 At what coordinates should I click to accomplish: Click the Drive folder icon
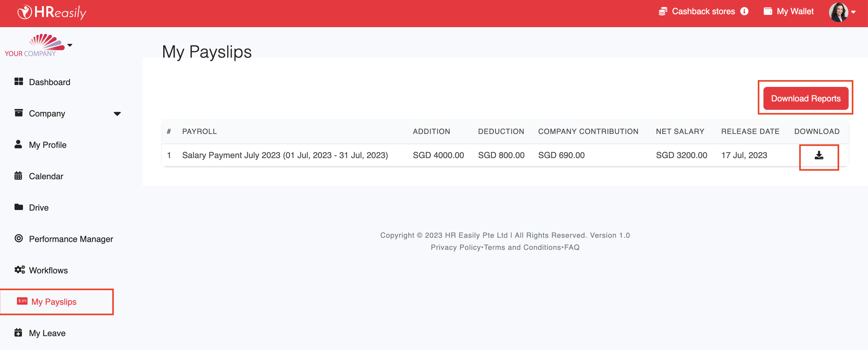(18, 207)
